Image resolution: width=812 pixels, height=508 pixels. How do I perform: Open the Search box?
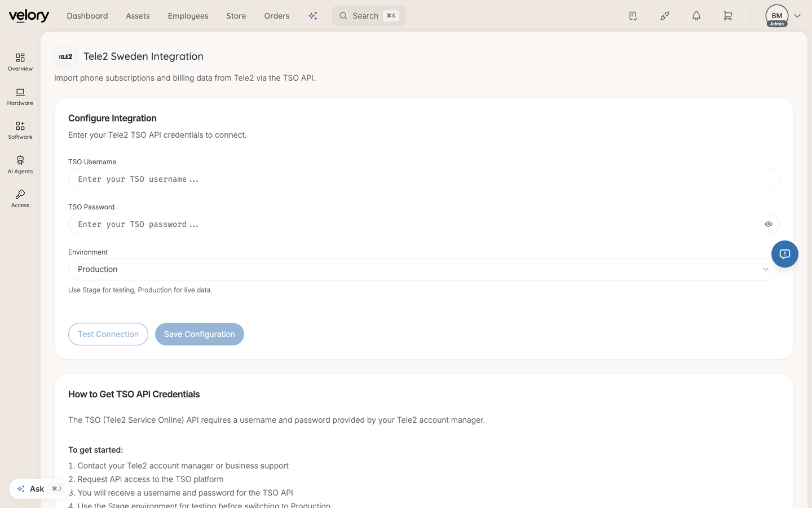(x=369, y=16)
